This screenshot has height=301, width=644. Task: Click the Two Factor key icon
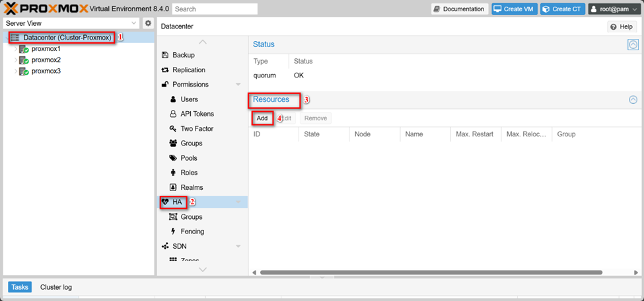(173, 128)
